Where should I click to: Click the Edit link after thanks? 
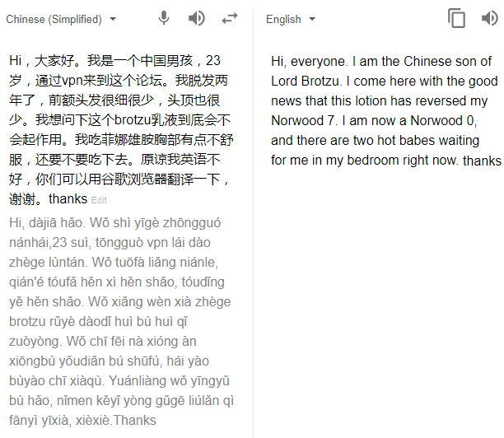pos(99,201)
